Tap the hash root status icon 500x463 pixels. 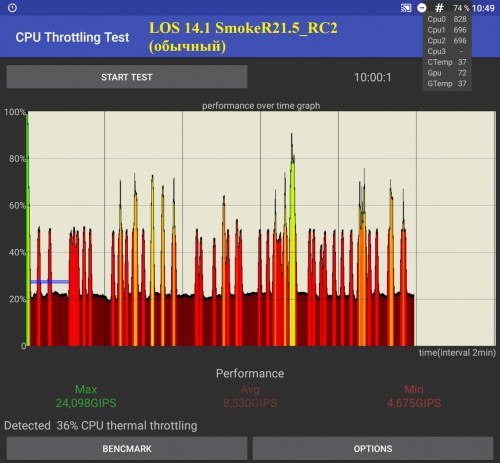pyautogui.click(x=439, y=8)
